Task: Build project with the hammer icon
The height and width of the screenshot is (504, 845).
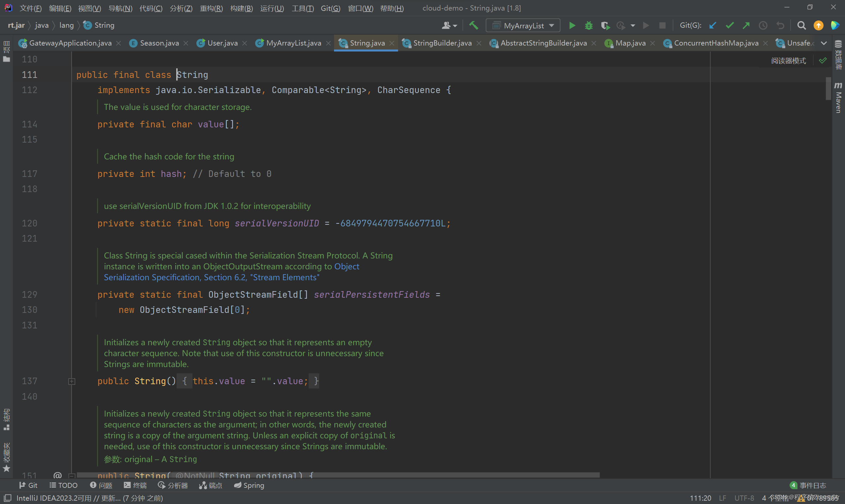Action: coord(473,25)
